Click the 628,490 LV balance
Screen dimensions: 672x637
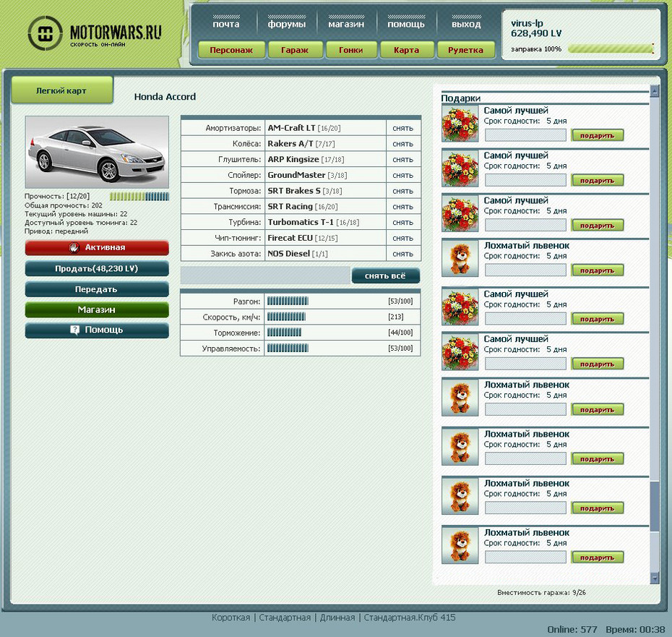pos(535,33)
